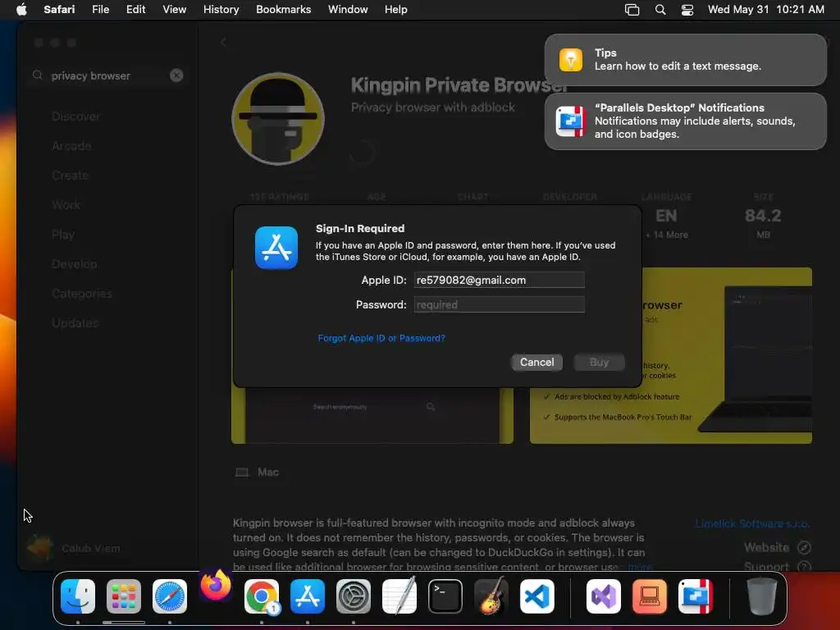Select Updates in App Store sidebar

[75, 323]
